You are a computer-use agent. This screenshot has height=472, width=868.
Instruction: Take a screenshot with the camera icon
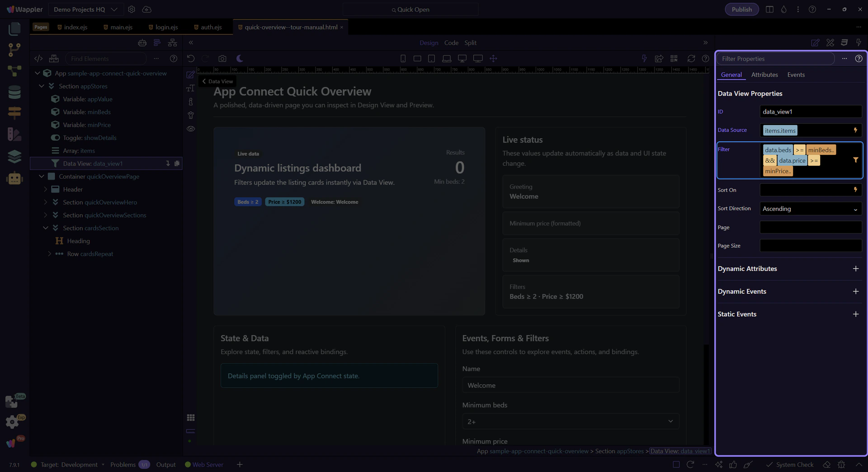[x=222, y=58]
